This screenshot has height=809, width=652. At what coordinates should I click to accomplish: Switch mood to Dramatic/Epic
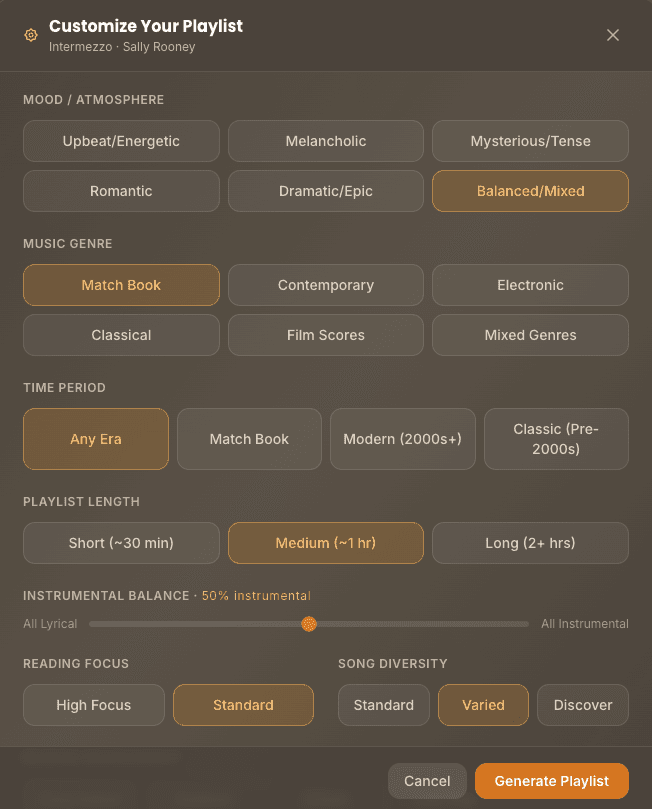[x=325, y=191]
